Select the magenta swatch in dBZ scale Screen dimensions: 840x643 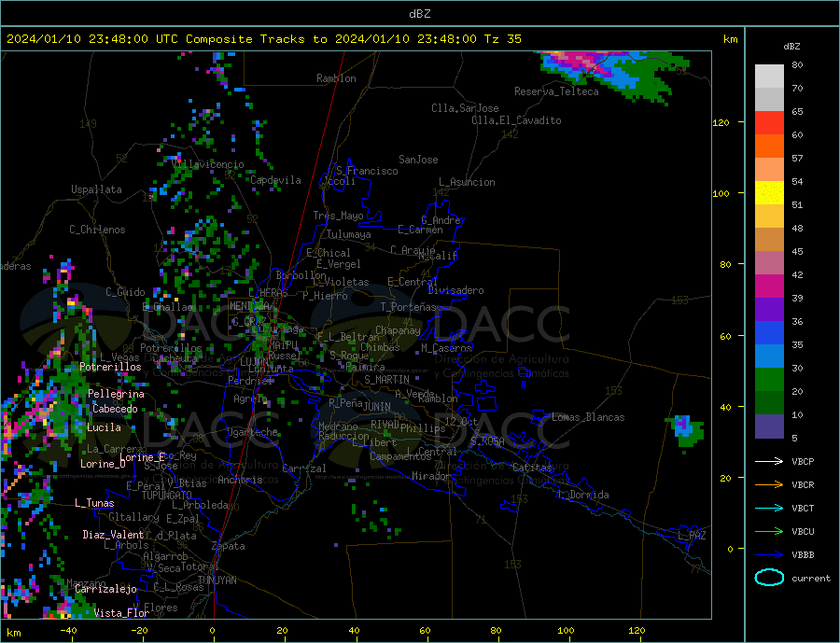point(769,287)
